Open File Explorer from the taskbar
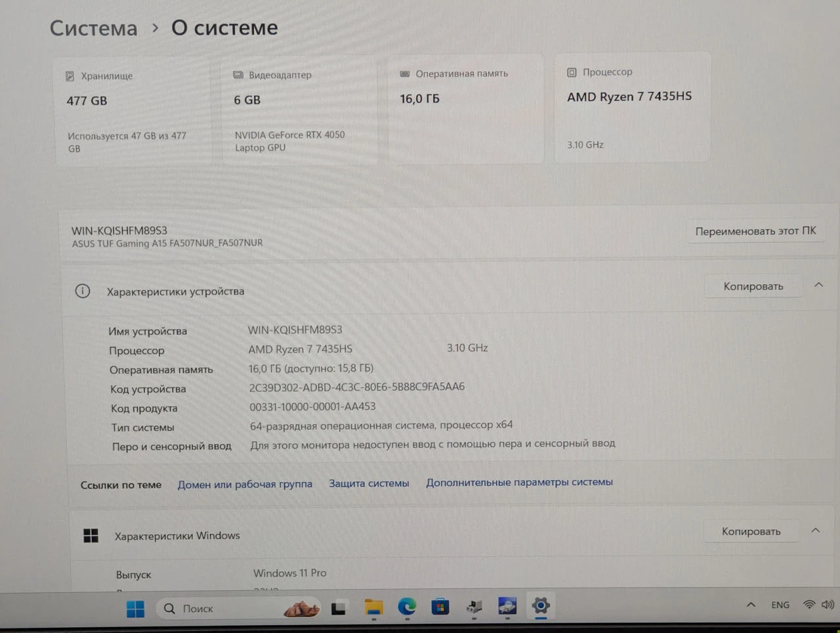The image size is (840, 633). [373, 607]
